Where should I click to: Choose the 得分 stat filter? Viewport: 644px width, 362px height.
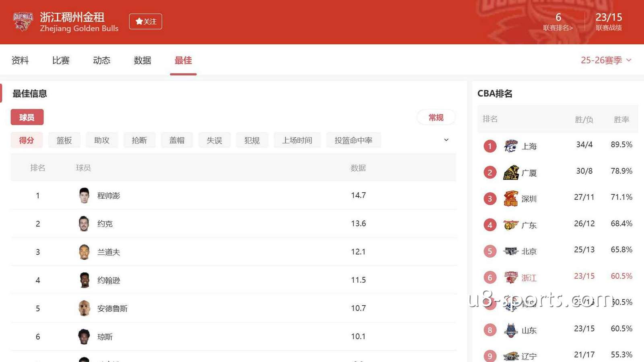[x=27, y=140]
